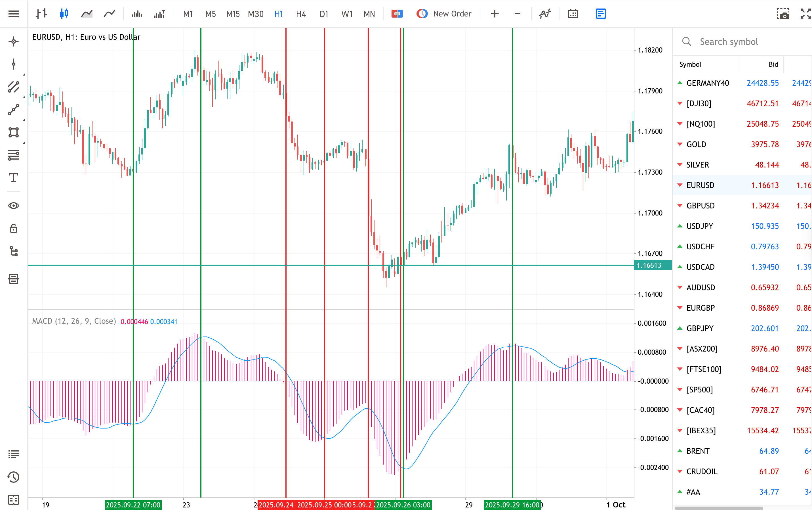Select USDCAD symbol row
The height and width of the screenshot is (510, 812).
pos(742,267)
